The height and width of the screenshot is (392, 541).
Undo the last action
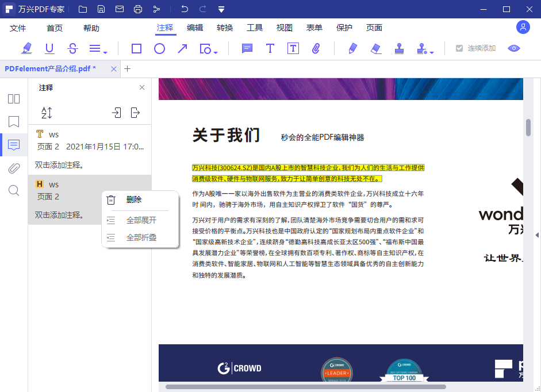(185, 9)
